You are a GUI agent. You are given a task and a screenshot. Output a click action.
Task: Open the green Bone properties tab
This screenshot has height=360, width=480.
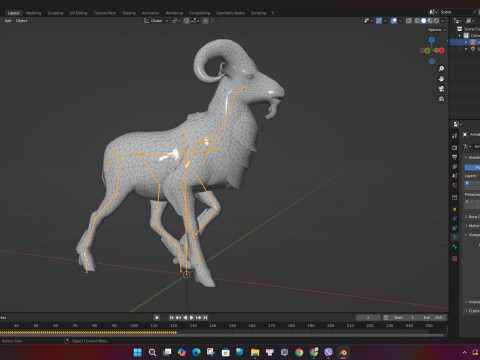[454, 247]
